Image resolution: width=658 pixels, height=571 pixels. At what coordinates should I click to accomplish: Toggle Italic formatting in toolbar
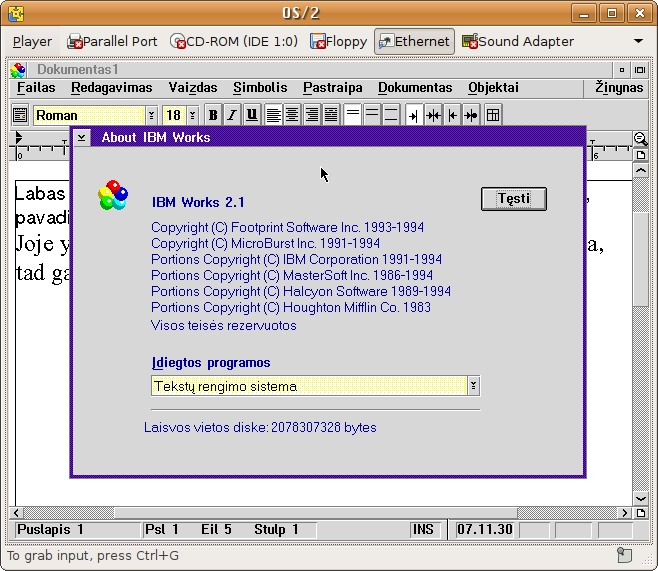[232, 115]
